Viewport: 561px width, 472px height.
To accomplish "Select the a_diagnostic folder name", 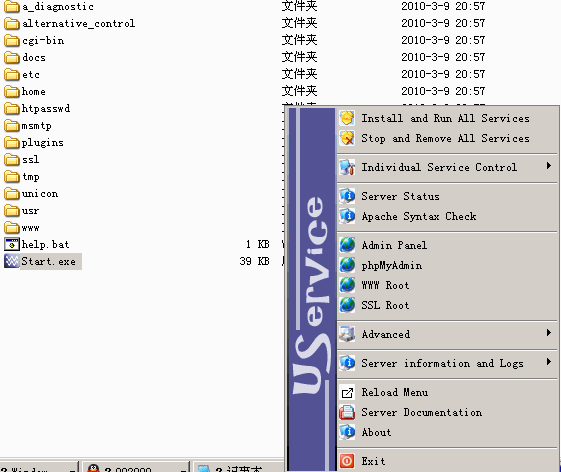I will [58, 6].
